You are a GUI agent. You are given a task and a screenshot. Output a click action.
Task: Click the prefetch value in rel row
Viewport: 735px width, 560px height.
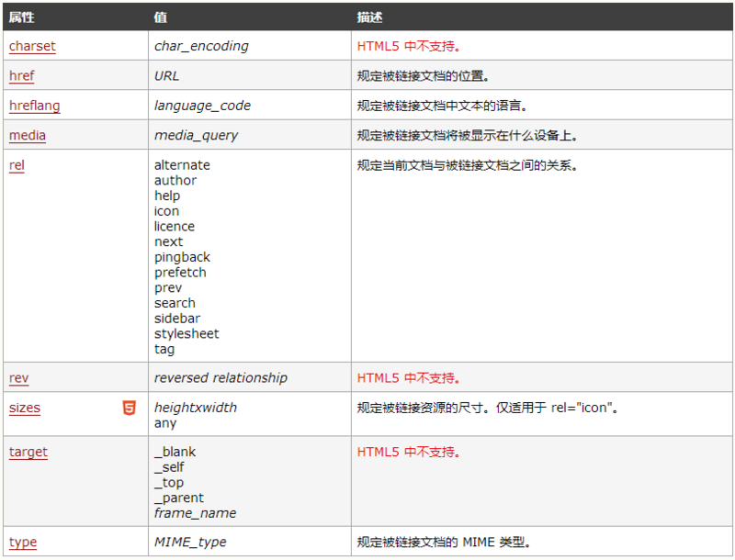click(180, 273)
